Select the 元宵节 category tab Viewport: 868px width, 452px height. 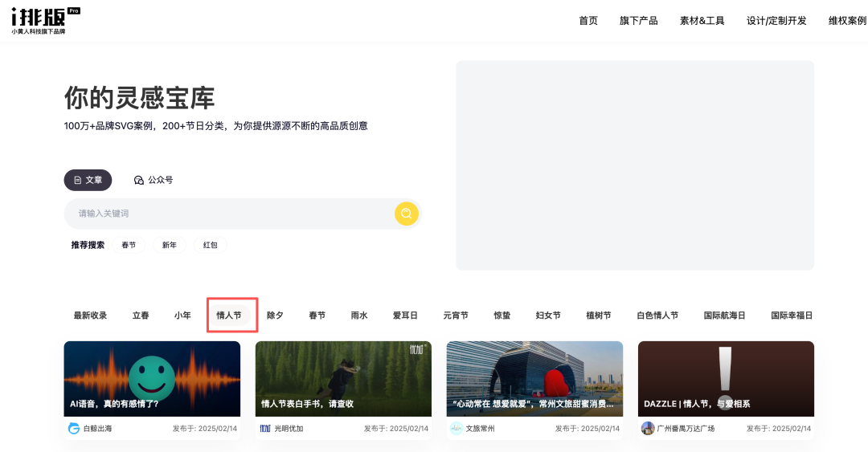[x=456, y=316]
